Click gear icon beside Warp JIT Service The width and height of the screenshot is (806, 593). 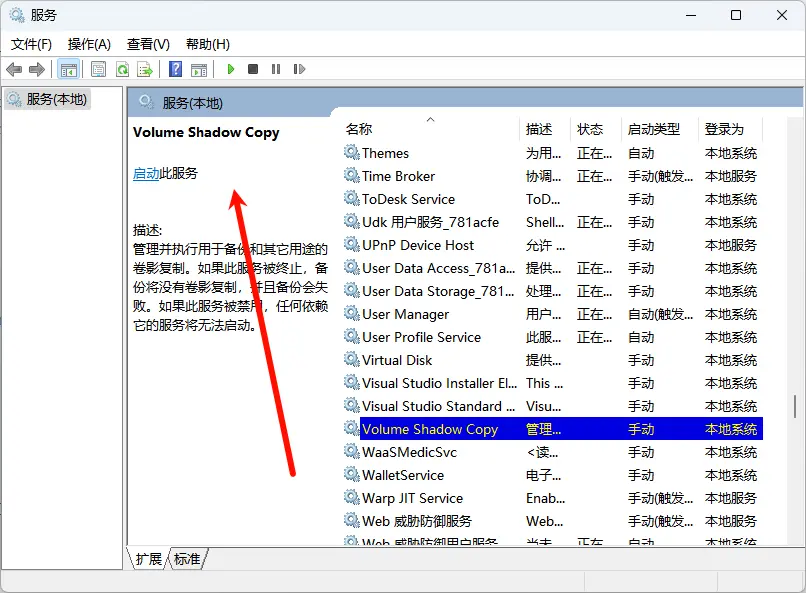(352, 497)
